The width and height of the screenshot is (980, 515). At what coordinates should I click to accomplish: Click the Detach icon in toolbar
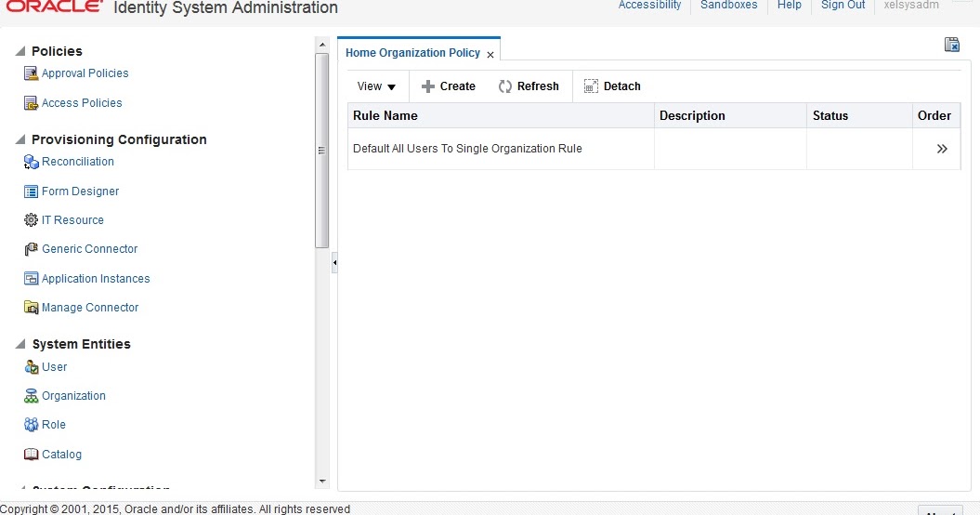tap(591, 86)
